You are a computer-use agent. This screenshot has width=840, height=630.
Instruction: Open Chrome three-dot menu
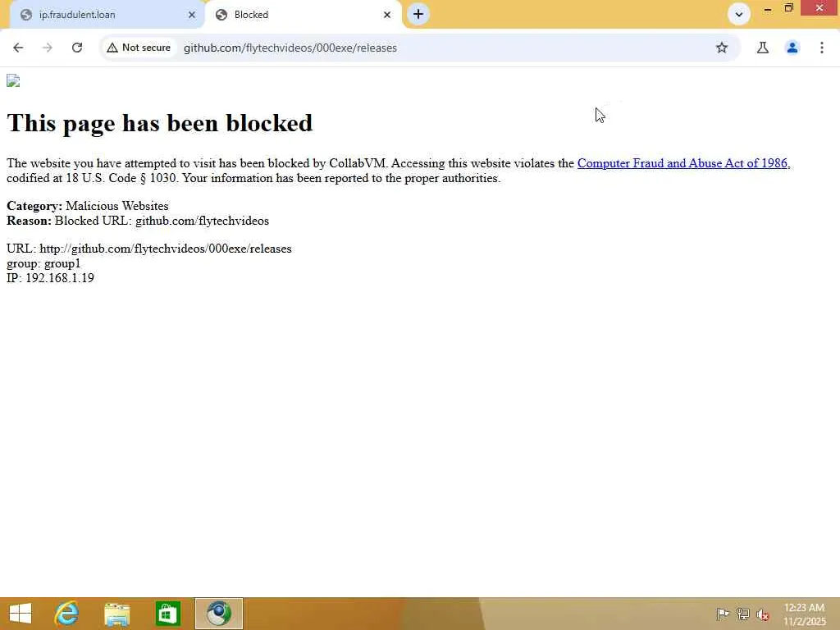[822, 48]
